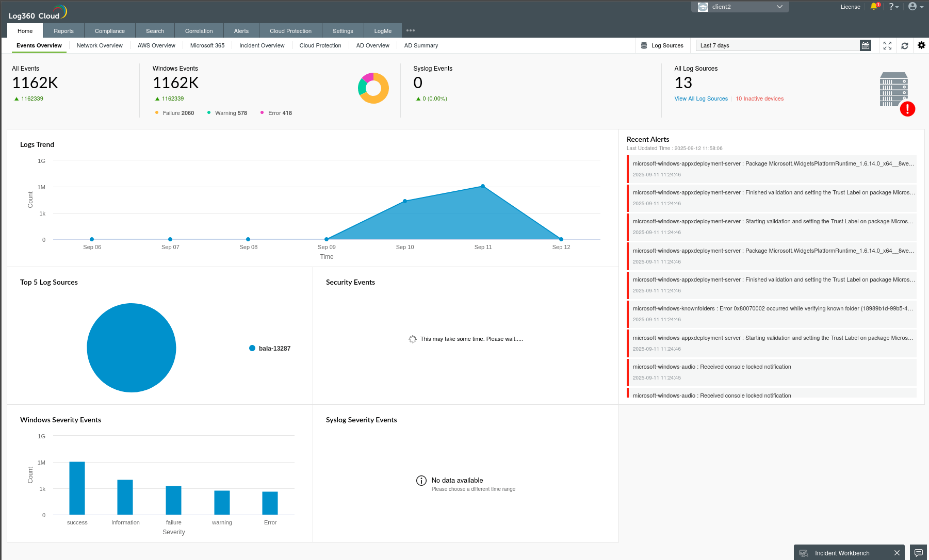Open dashboard settings via the gear icon
929x560 pixels.
[x=921, y=45]
